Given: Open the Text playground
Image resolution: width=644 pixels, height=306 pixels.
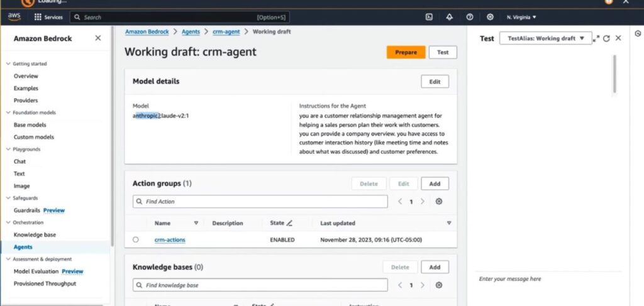Looking at the screenshot, I should 19,173.
